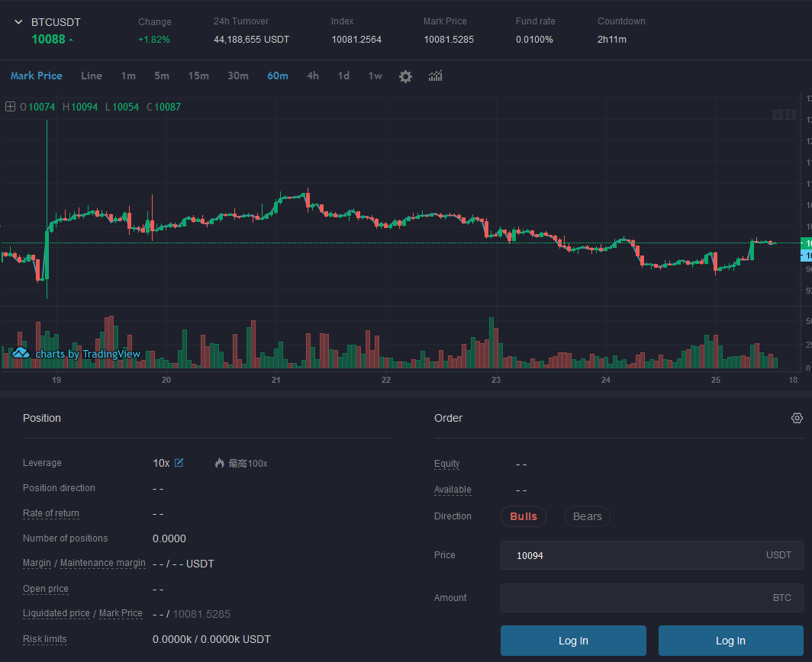
Task: Open the chart settings gear
Action: (405, 76)
